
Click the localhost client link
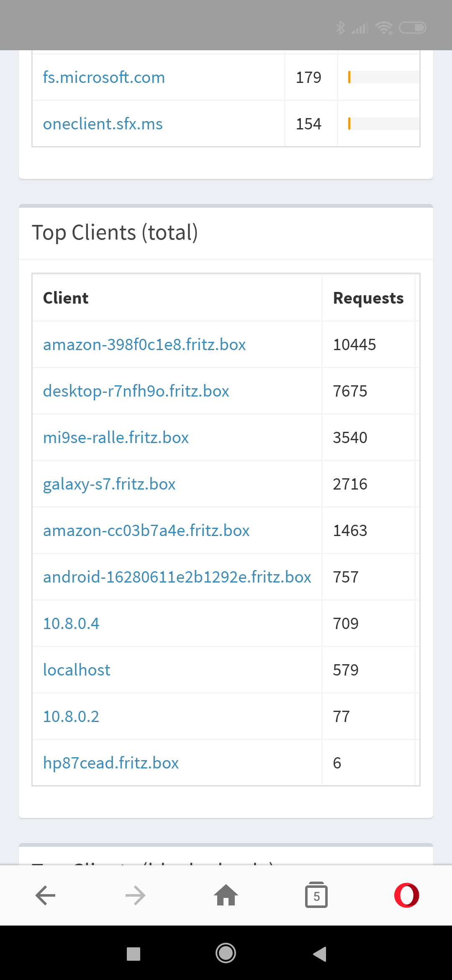pyautogui.click(x=77, y=670)
